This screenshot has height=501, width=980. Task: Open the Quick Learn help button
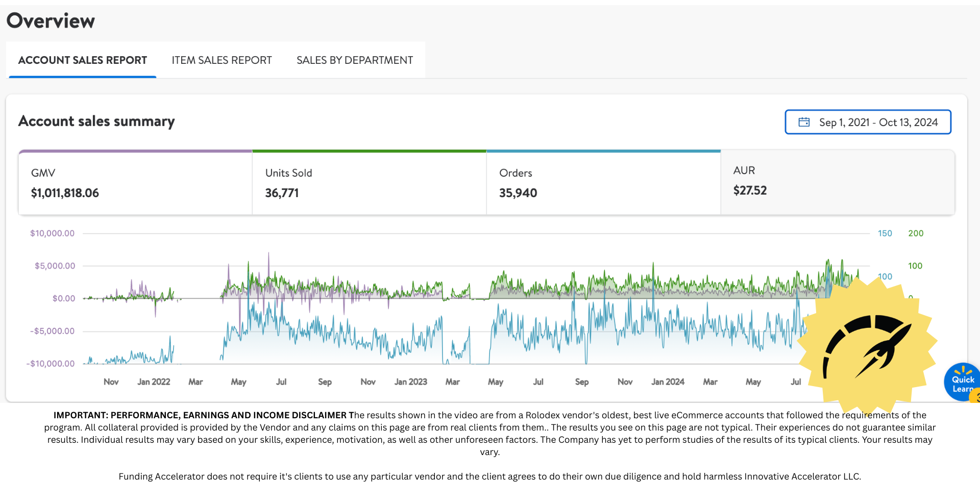click(x=963, y=382)
